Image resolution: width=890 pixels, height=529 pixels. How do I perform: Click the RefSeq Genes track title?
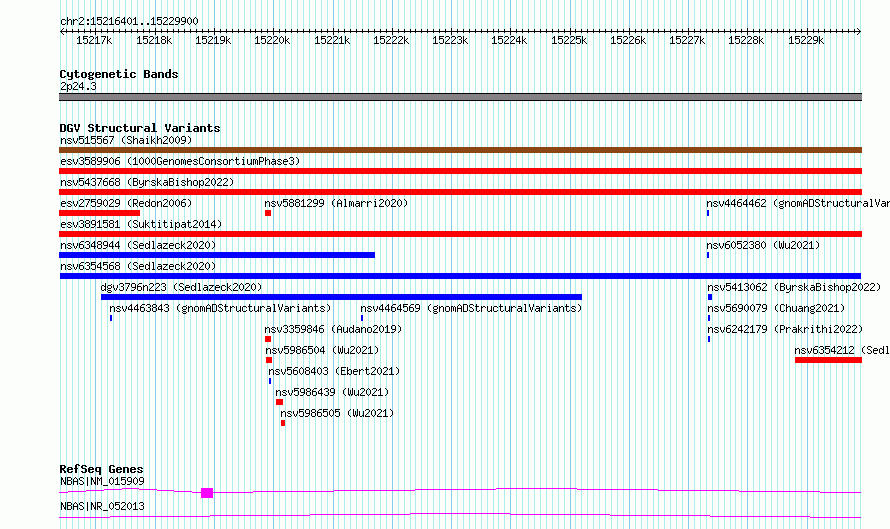101,469
